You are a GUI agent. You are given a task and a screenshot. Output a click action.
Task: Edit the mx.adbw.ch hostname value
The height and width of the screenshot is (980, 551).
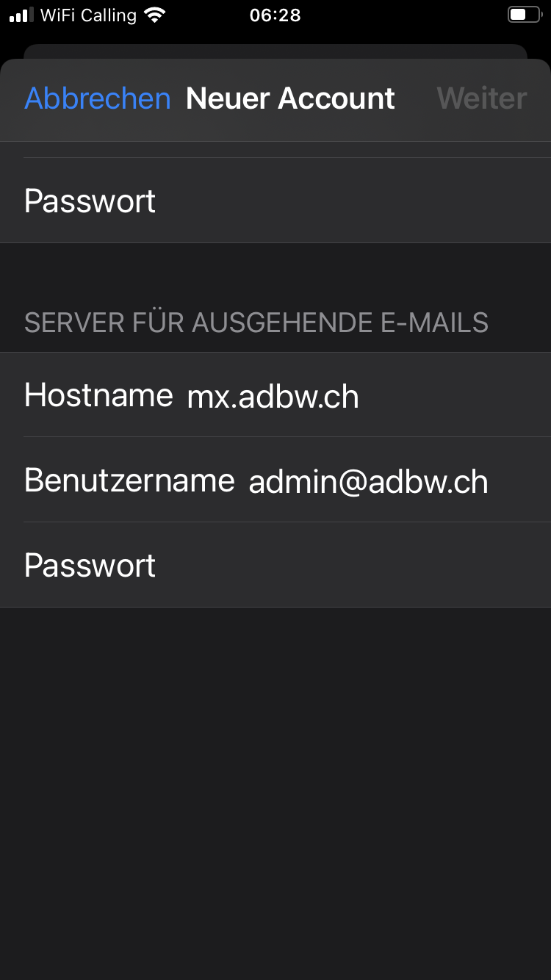pyautogui.click(x=273, y=397)
